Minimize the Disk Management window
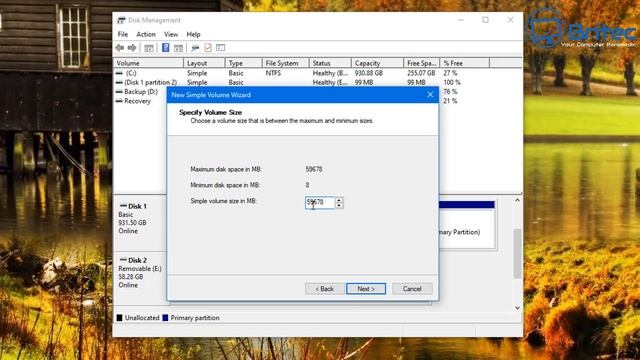This screenshot has width=640, height=360. [x=461, y=20]
